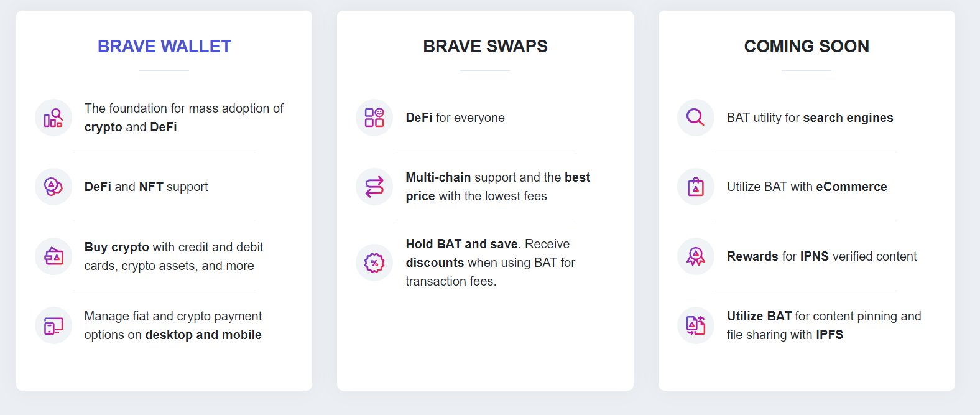This screenshot has height=415, width=980.
Task: Click the 'Utilize BAT with eCommerce' text
Action: click(807, 187)
